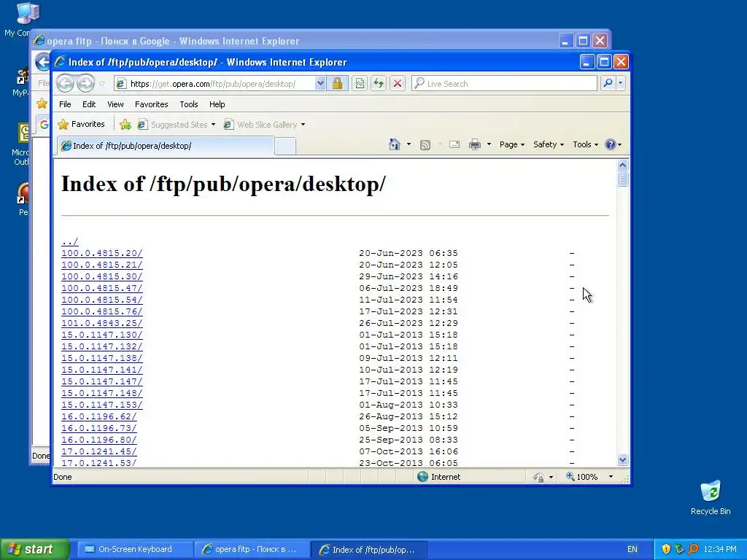Open the 101.0.4843.25/ folder link

click(102, 323)
